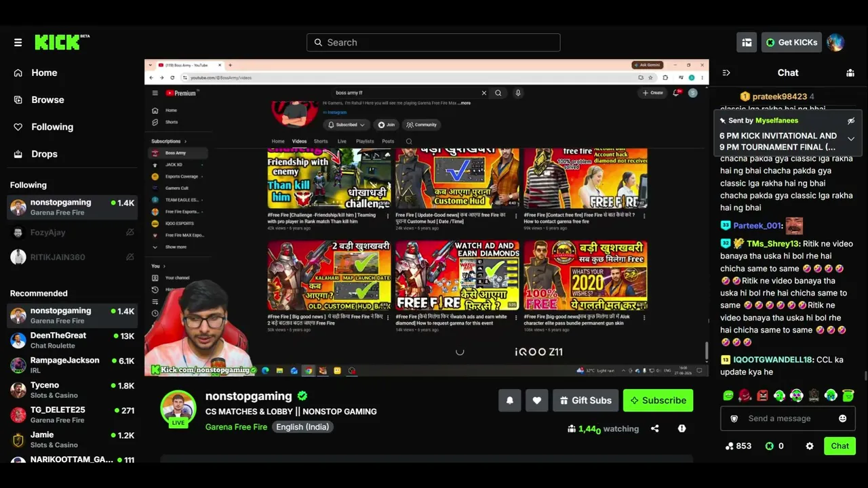The width and height of the screenshot is (868, 488).
Task: Click the Get KICKs button
Action: pyautogui.click(x=791, y=42)
